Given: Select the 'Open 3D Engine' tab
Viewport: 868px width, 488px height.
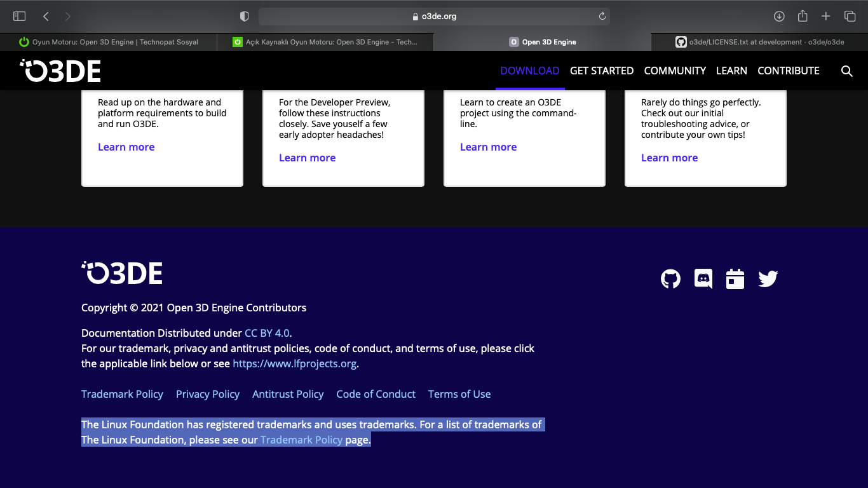Looking at the screenshot, I should pyautogui.click(x=543, y=42).
